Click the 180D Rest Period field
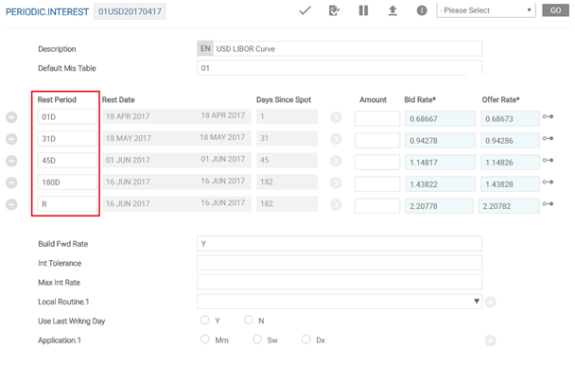 click(67, 182)
